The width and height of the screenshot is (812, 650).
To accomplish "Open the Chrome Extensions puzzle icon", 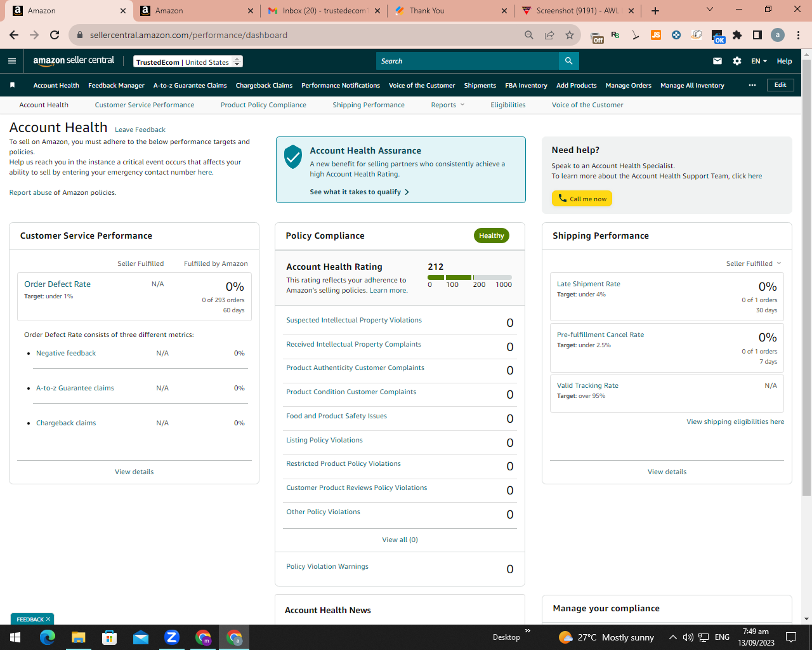I will click(x=737, y=35).
